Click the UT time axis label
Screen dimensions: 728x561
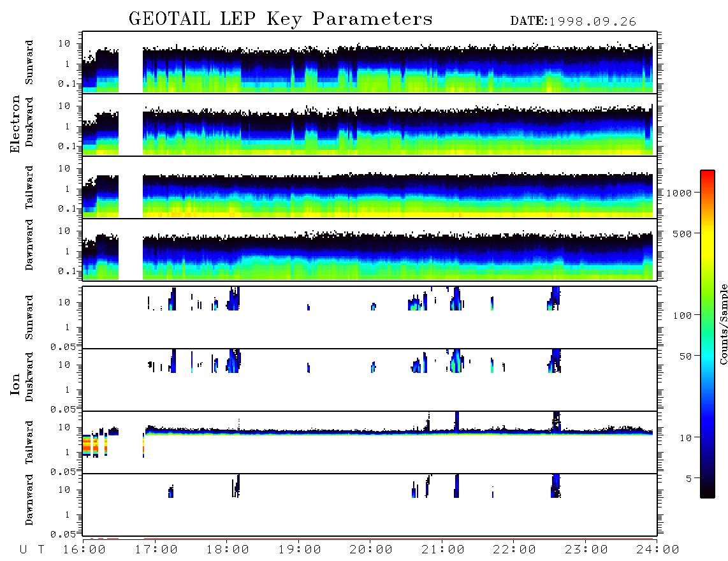point(32,550)
